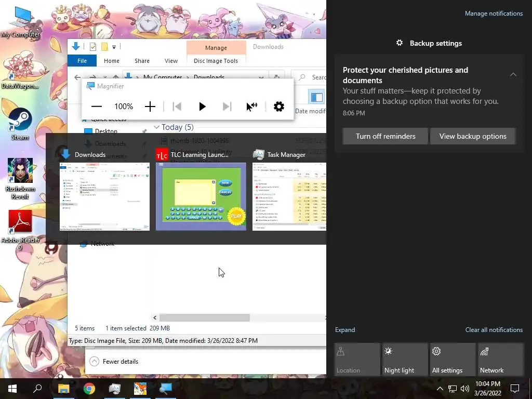Zoom out with Magnifier minus button
The image size is (532, 399).
point(97,107)
